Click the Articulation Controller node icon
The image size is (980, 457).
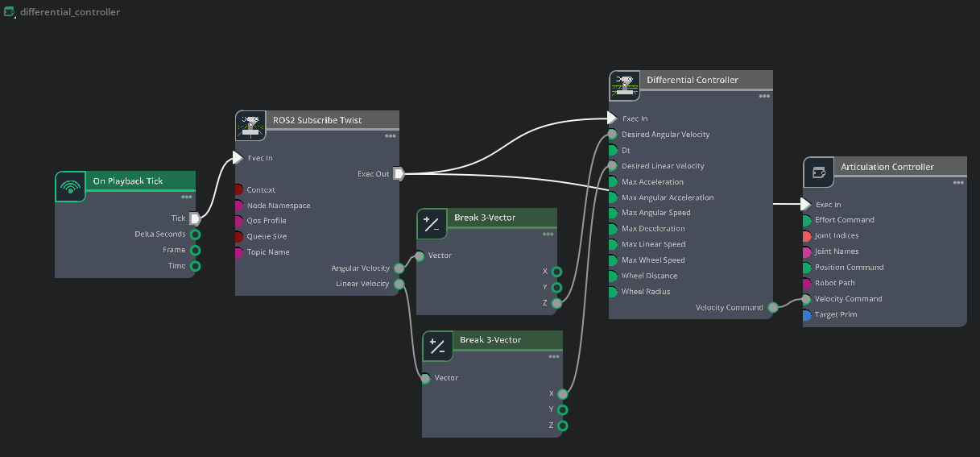(819, 172)
